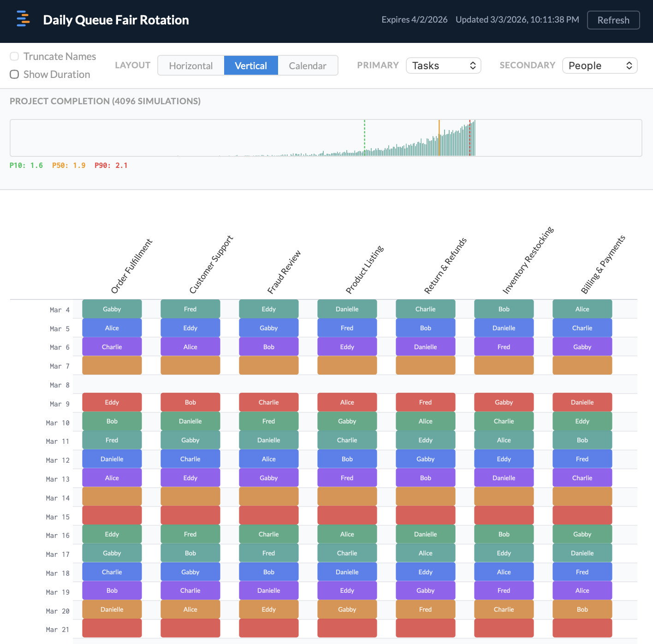
Task: Click the Daily Queue Fair Rotation logo icon
Action: [23, 19]
